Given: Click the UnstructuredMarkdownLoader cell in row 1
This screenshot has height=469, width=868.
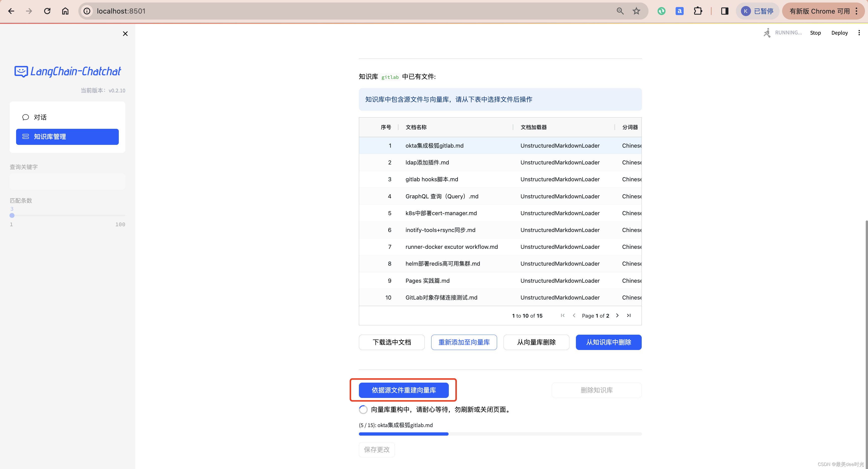Looking at the screenshot, I should point(560,146).
